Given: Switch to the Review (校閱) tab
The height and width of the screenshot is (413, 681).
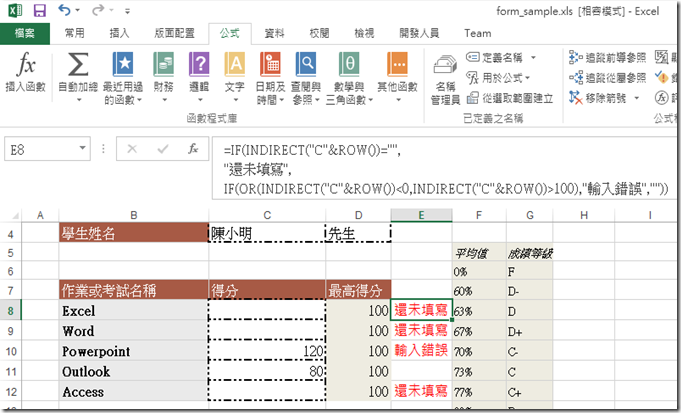Looking at the screenshot, I should [x=319, y=33].
